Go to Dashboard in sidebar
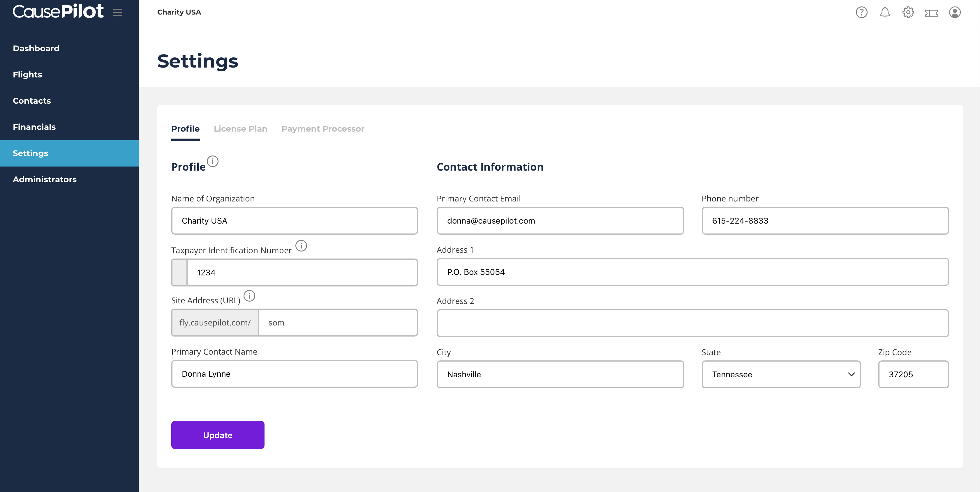Screen dimensions: 980x492 [x=36, y=48]
